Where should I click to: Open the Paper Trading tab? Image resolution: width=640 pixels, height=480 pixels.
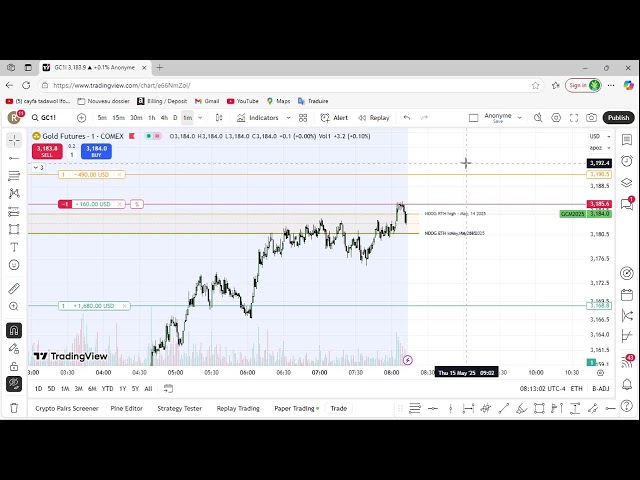pos(296,409)
